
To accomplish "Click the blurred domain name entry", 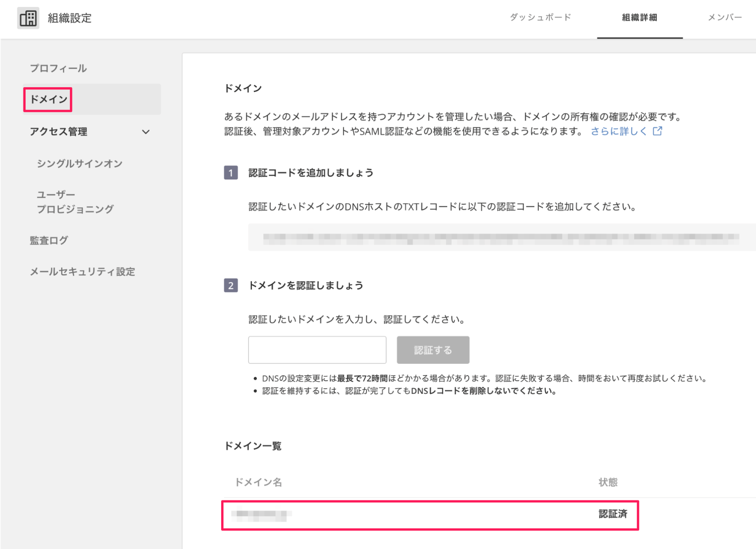I will point(262,514).
